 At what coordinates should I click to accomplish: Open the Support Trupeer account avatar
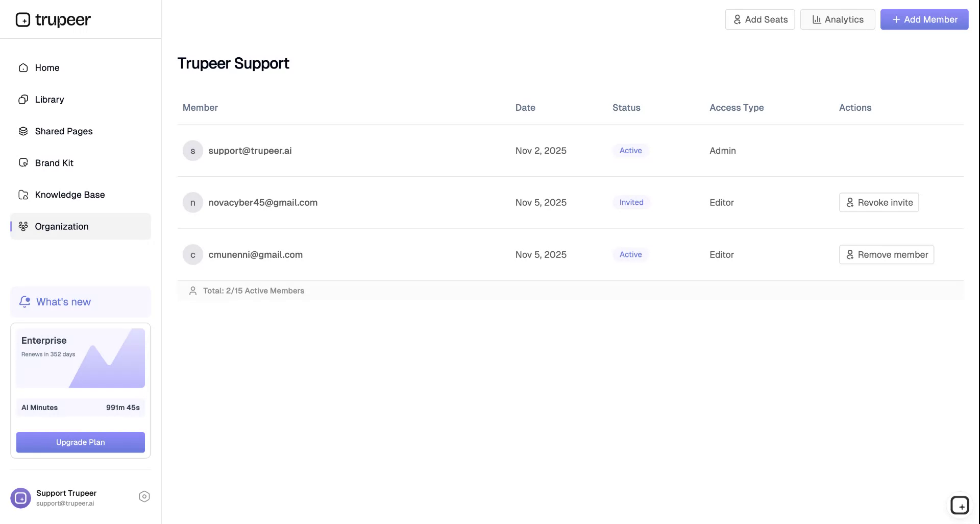point(20,498)
